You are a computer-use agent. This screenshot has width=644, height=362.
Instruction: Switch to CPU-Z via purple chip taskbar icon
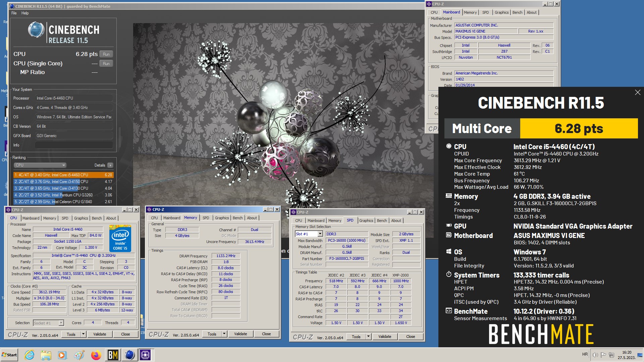point(146,355)
